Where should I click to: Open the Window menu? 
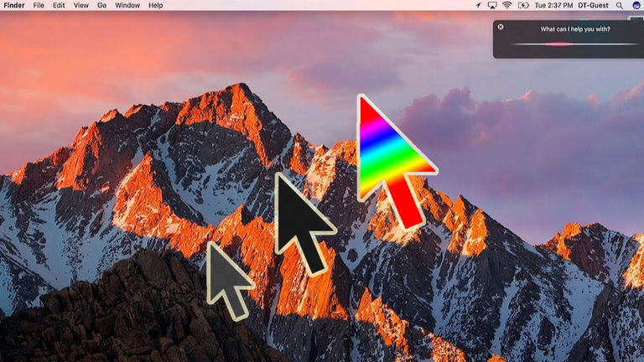click(127, 5)
